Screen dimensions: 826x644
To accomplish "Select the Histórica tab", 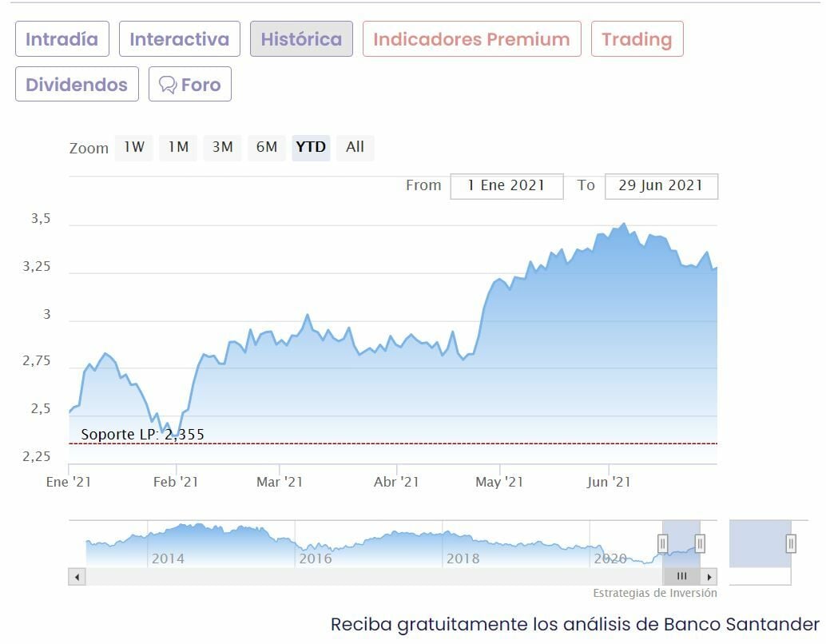I will pos(301,39).
